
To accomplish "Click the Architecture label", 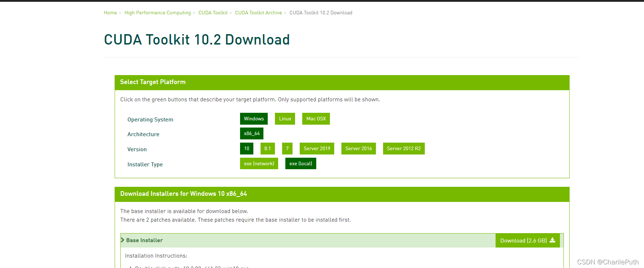I will pyautogui.click(x=143, y=134).
